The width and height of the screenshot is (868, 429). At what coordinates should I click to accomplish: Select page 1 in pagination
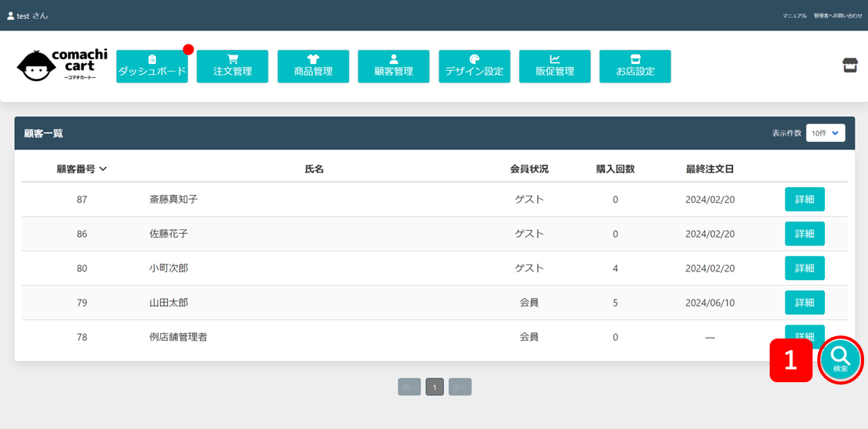435,387
